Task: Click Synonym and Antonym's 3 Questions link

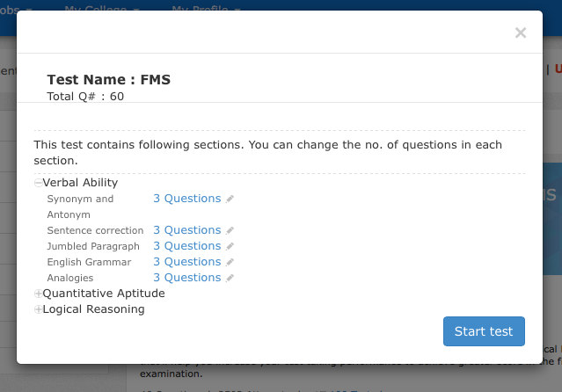Action: [x=186, y=199]
